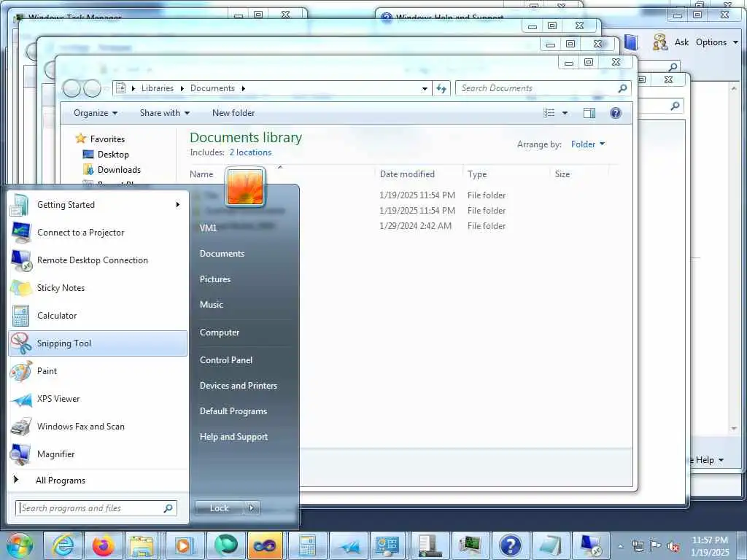Open VM1 user folder in Start menu
The height and width of the screenshot is (560, 747).
click(x=208, y=227)
